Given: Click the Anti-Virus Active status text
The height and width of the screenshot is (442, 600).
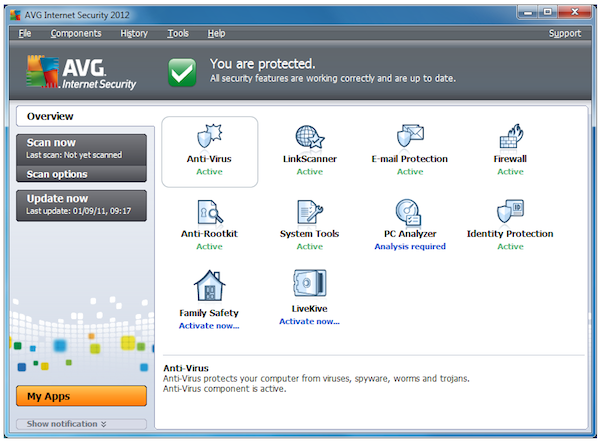Looking at the screenshot, I should pyautogui.click(x=209, y=171).
